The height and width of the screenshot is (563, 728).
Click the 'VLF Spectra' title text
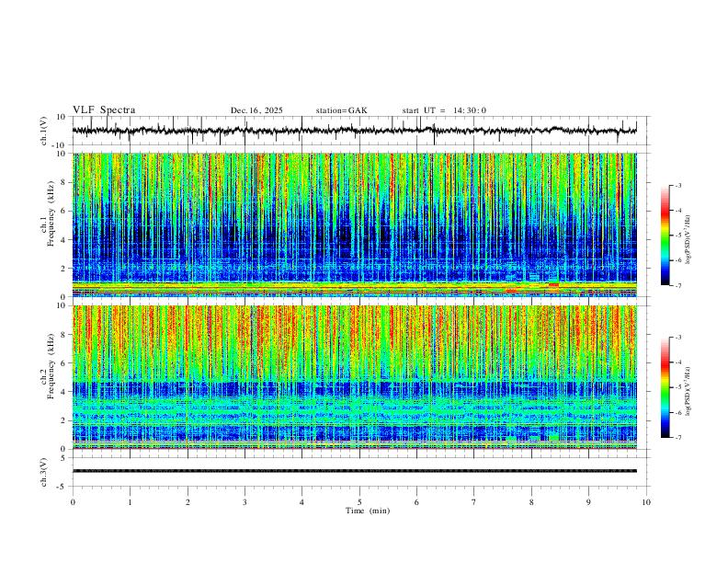coord(104,110)
